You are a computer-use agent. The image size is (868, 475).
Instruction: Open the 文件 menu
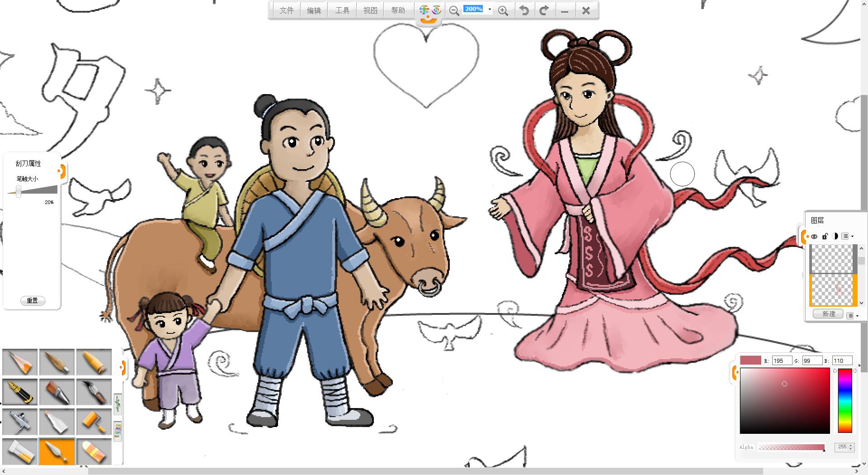[287, 10]
